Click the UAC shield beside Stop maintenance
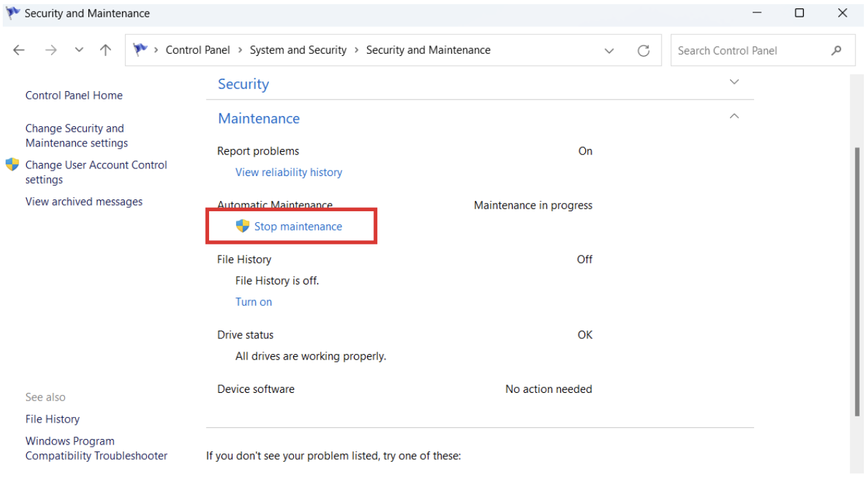 (x=243, y=226)
